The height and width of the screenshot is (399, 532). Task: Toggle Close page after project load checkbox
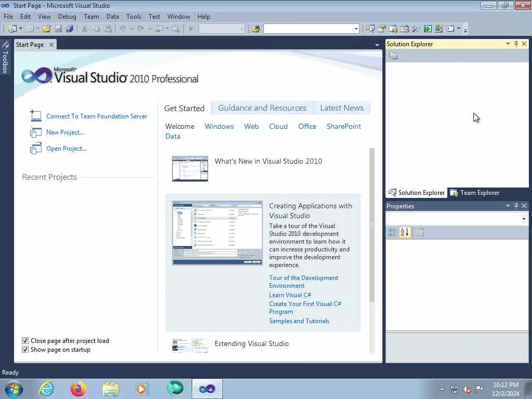[x=25, y=341]
